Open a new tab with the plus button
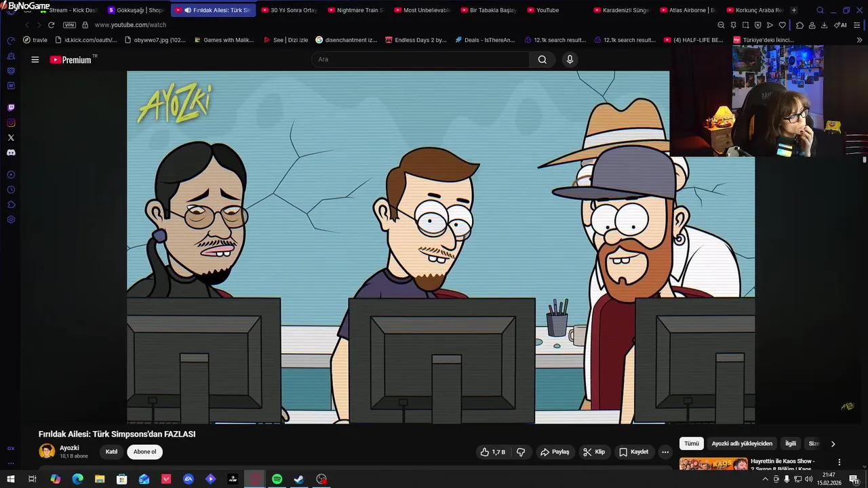The width and height of the screenshot is (868, 488). coord(794,10)
